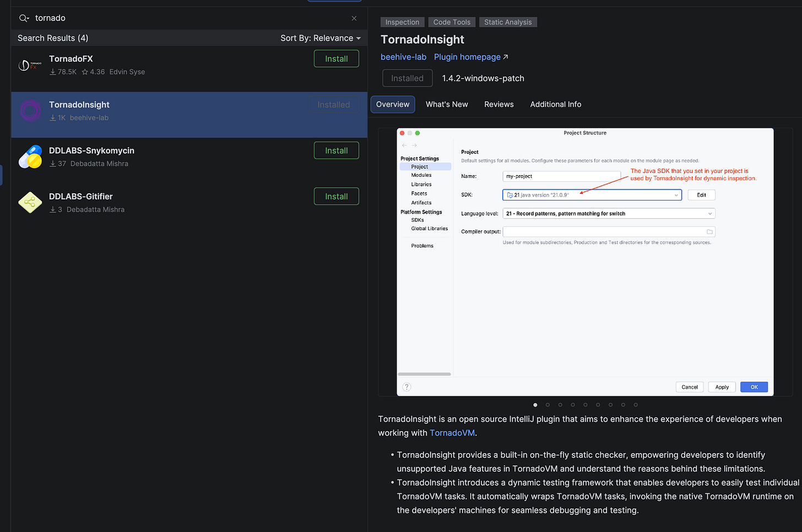Click the DDLABS-Snykomycin plugin name

tap(91, 151)
